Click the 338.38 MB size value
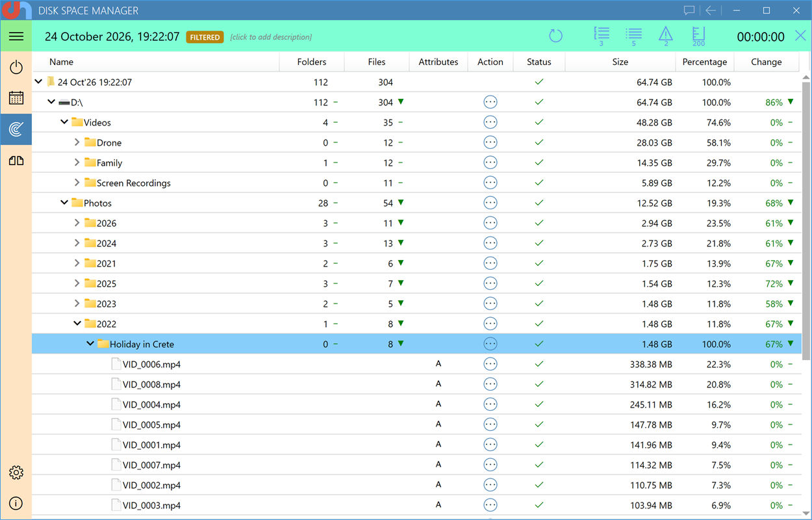This screenshot has height=520, width=812. (x=651, y=364)
